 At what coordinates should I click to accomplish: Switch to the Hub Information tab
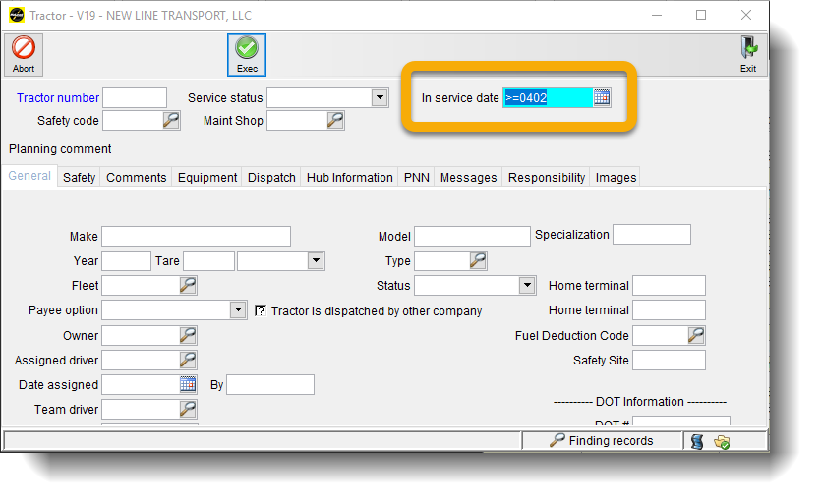[x=349, y=178]
